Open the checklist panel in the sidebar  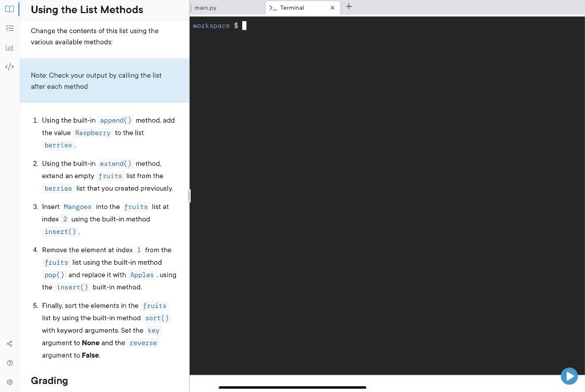(9, 28)
